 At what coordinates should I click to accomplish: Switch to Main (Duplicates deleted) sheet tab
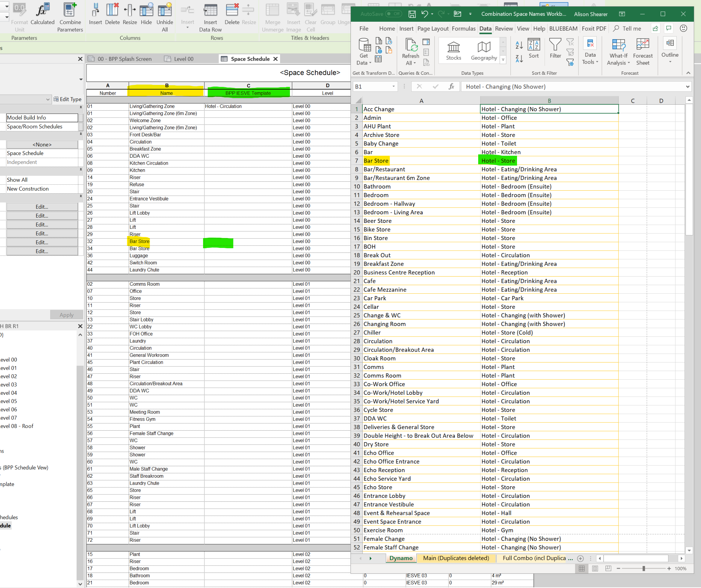click(455, 558)
